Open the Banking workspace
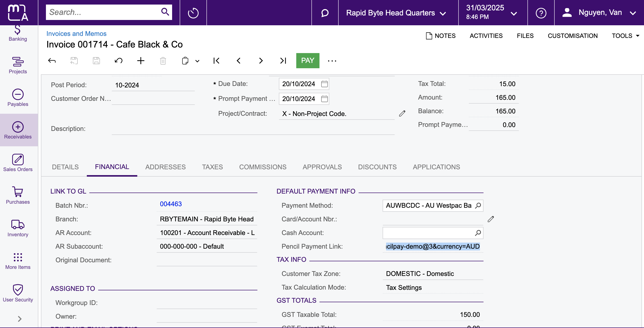Screen dimensions: 644x328 tap(18, 34)
